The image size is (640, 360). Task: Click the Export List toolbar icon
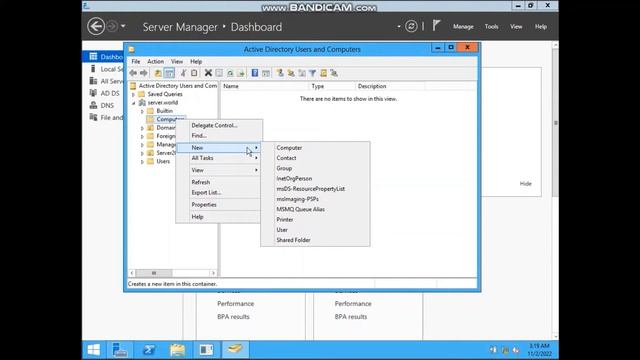coord(241,73)
